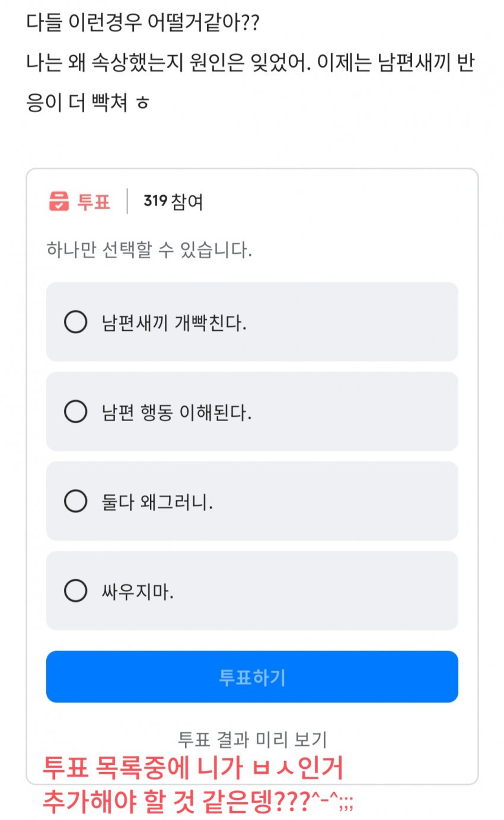Click the divider beside 투표 label
Image resolution: width=504 pixels, height=820 pixels.
point(127,202)
